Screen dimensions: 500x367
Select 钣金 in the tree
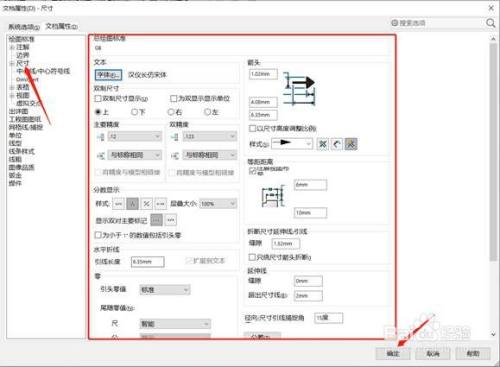pos(15,175)
